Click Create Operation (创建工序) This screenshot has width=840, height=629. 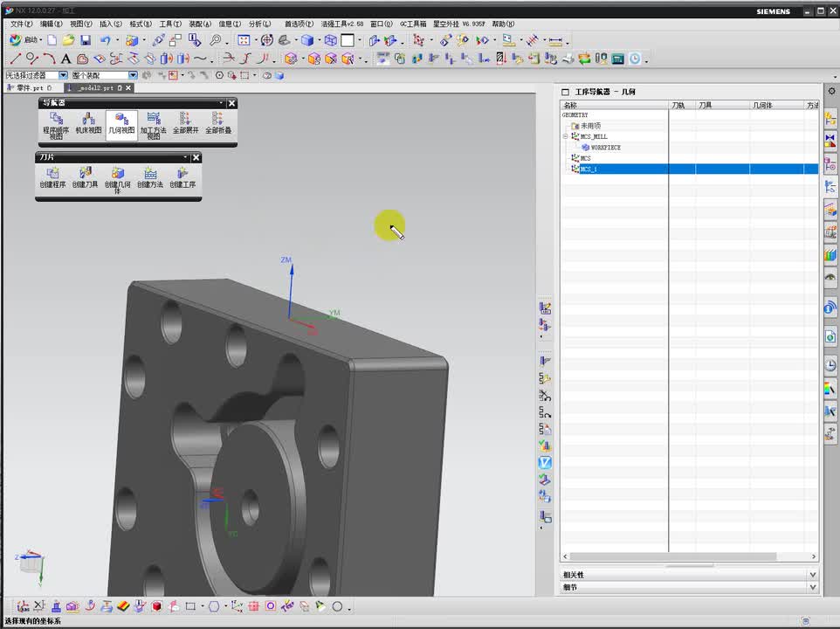point(182,177)
